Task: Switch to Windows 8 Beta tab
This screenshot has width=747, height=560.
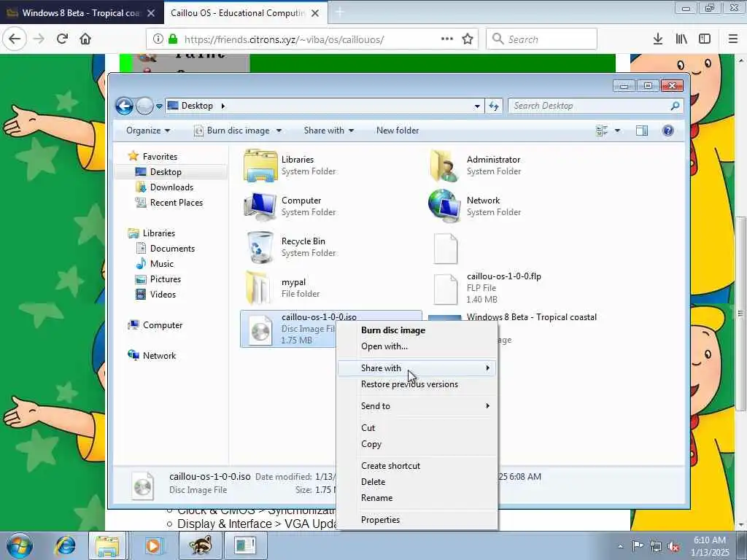Action: pyautogui.click(x=82, y=12)
